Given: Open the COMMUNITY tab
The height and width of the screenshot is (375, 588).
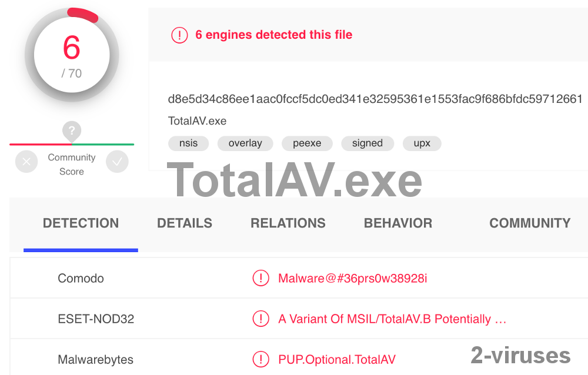Looking at the screenshot, I should pos(529,223).
